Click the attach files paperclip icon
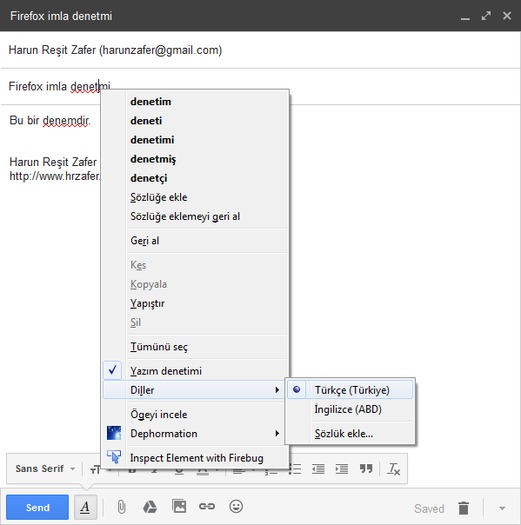The width and height of the screenshot is (521, 525). [121, 507]
